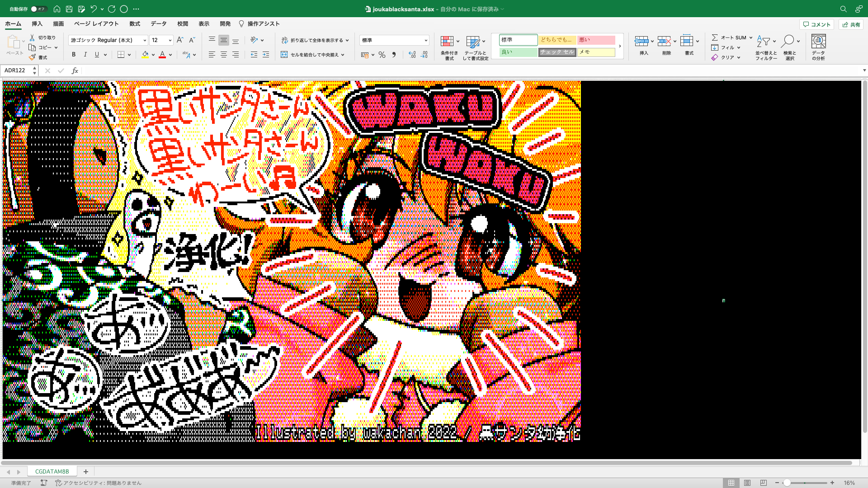Open 並べ替えとフィルター sort and filter
This screenshot has width=868, height=488.
pyautogui.click(x=766, y=47)
